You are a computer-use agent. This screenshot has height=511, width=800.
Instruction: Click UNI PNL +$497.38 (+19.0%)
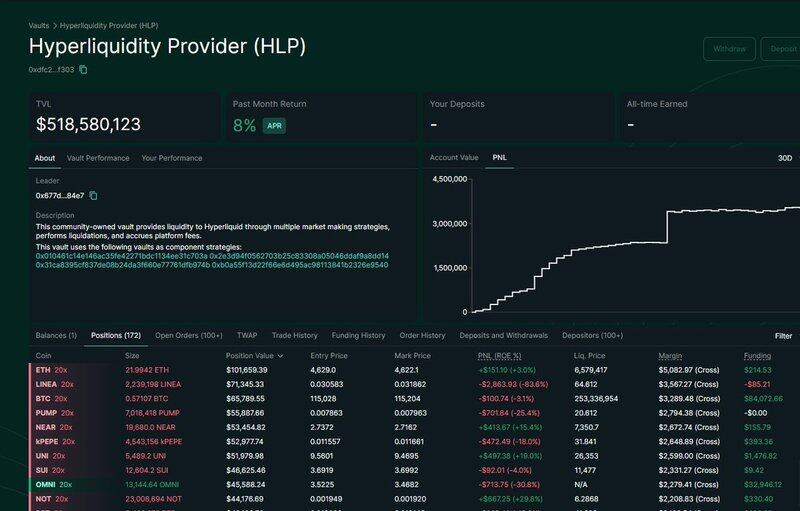510,456
